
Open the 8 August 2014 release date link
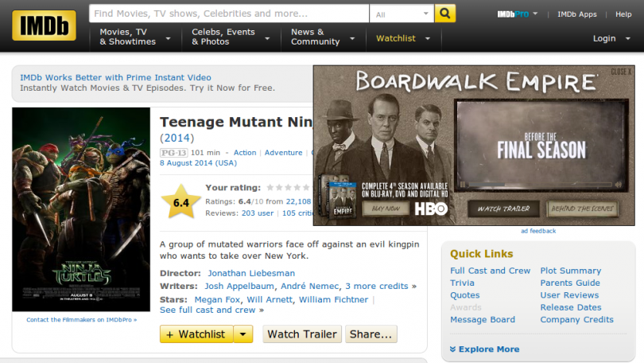click(x=199, y=163)
